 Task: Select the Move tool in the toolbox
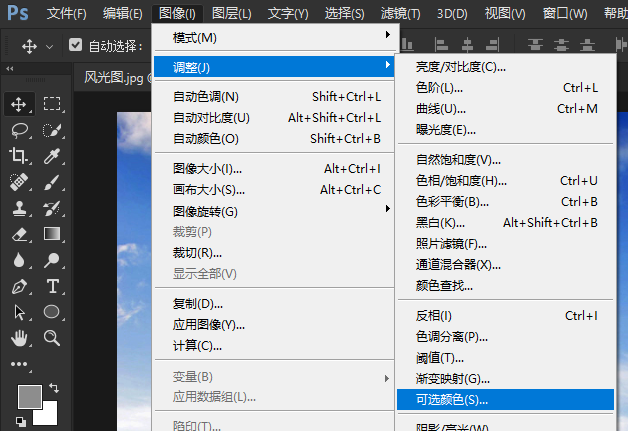point(18,104)
